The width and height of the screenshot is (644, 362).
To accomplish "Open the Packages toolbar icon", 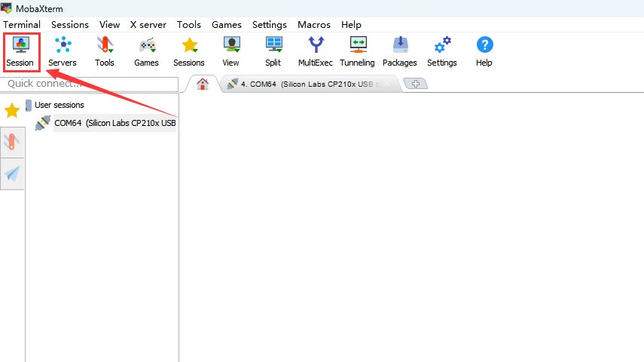I will click(x=400, y=52).
